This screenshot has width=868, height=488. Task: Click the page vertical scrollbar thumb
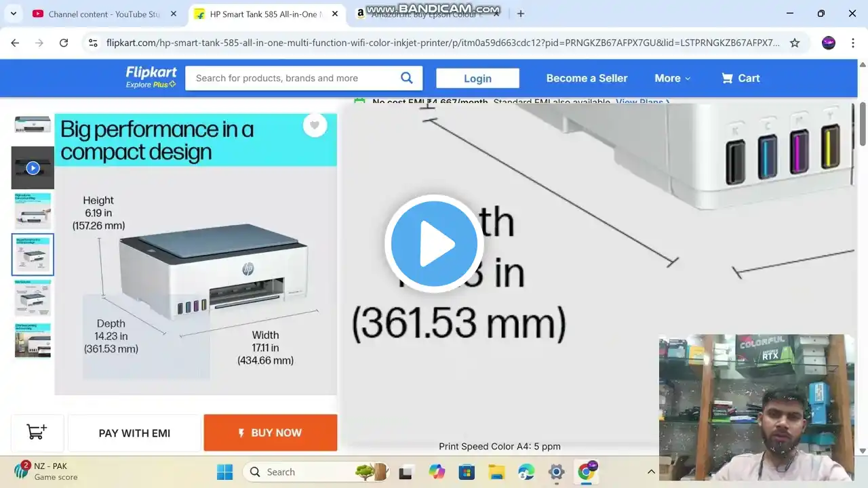863,123
